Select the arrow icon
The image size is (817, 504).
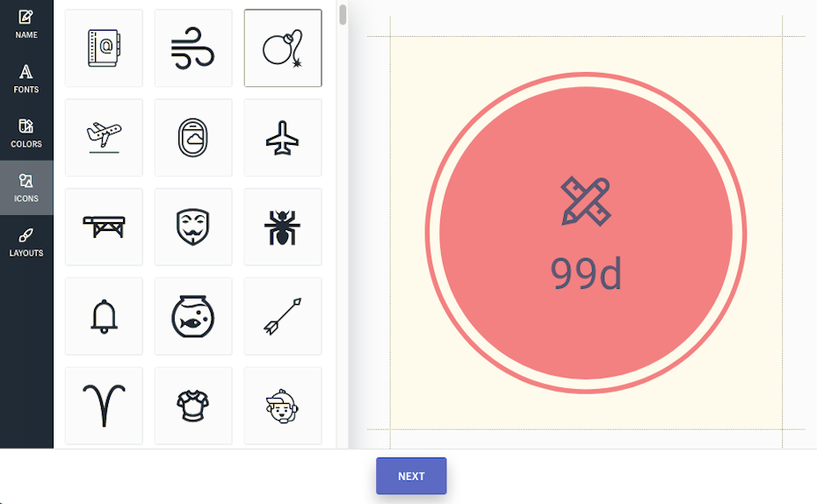coord(283,317)
